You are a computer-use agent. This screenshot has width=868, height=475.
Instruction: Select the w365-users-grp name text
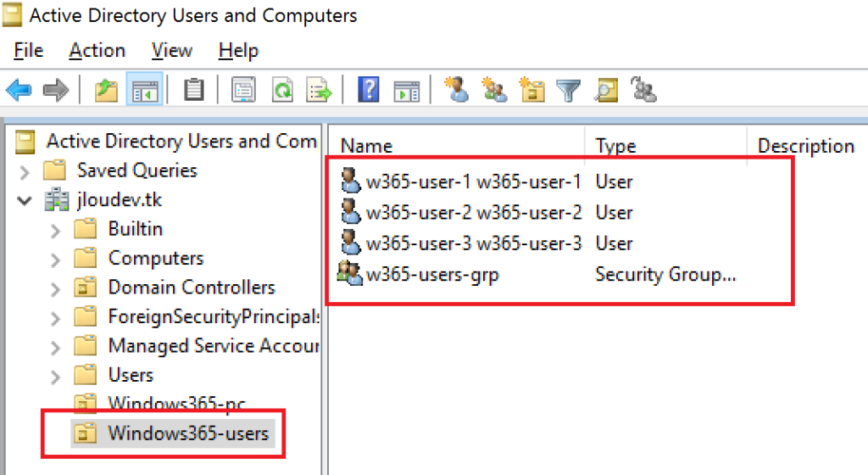[x=432, y=274]
